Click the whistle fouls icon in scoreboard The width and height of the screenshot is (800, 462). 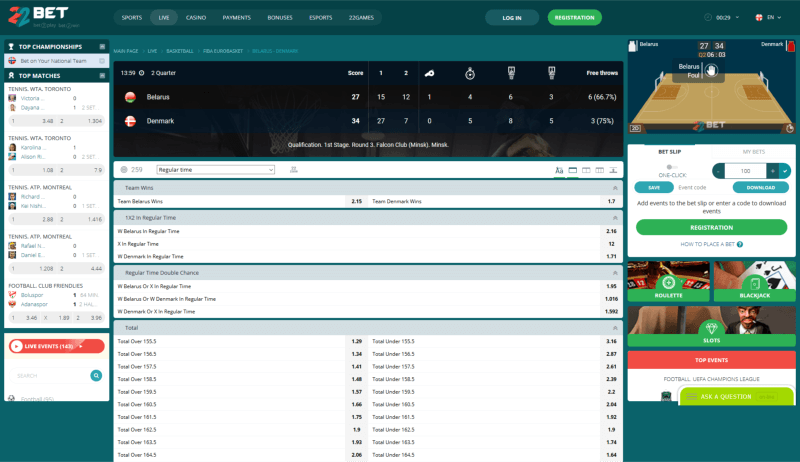430,73
